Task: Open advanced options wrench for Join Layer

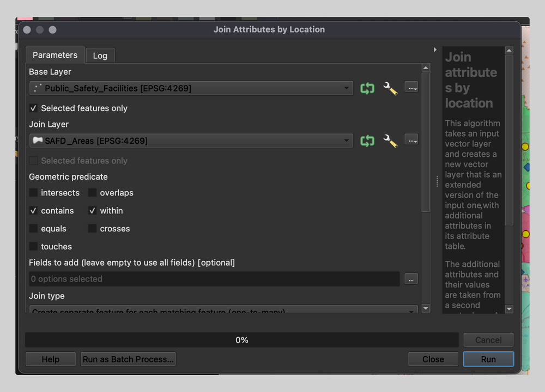Action: coord(390,141)
